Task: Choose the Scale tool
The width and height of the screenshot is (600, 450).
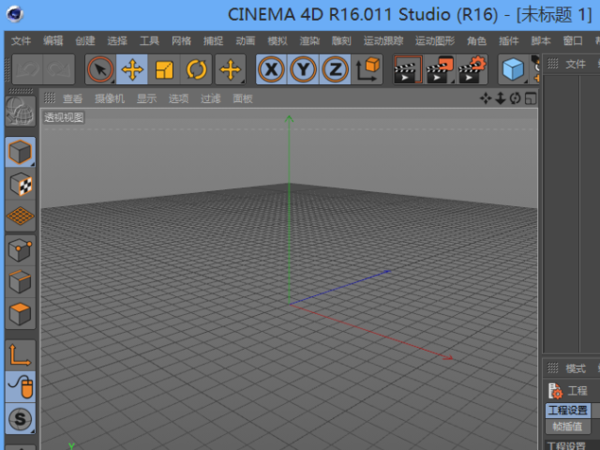Action: pos(165,69)
